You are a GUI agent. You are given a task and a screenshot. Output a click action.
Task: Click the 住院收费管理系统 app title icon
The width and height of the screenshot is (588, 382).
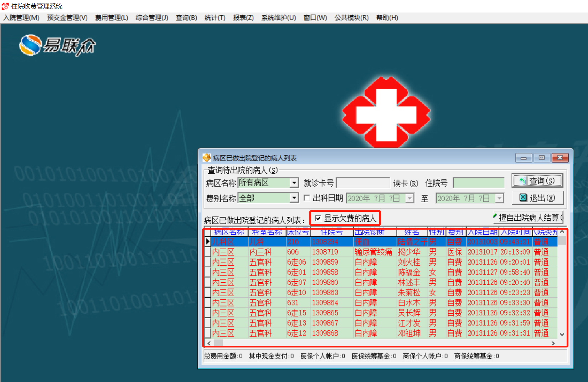pyautogui.click(x=5, y=6)
